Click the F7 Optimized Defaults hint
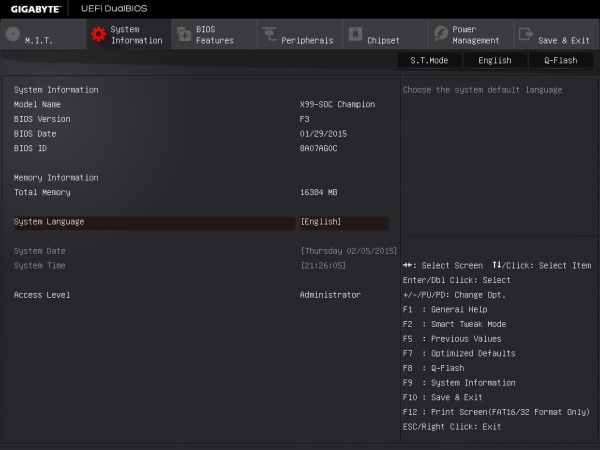The width and height of the screenshot is (600, 450). 459,354
